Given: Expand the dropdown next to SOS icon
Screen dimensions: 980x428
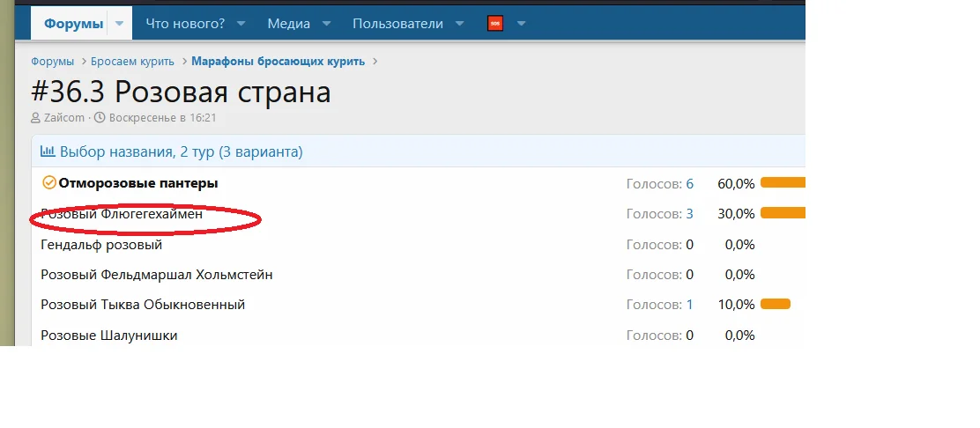Looking at the screenshot, I should (x=521, y=24).
